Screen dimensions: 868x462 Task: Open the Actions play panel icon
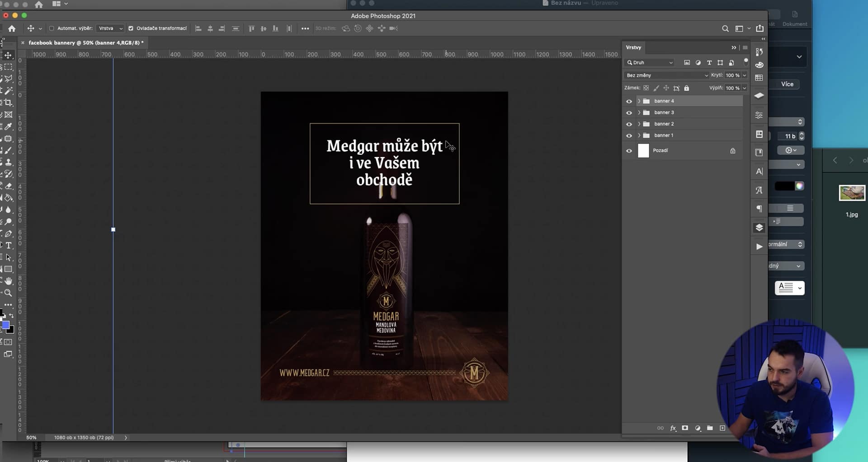(759, 246)
